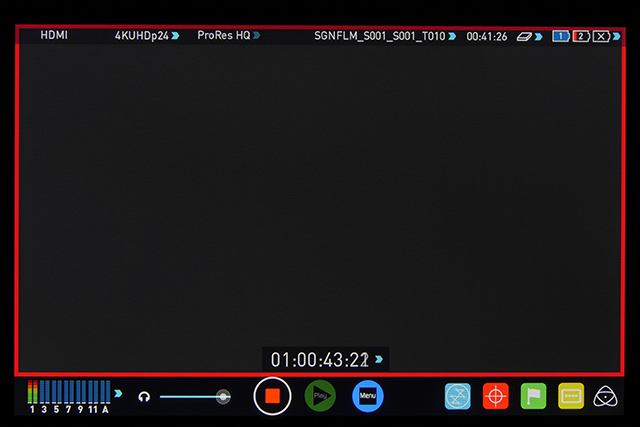Open audio settings arrow beside the meters

[x=118, y=394]
